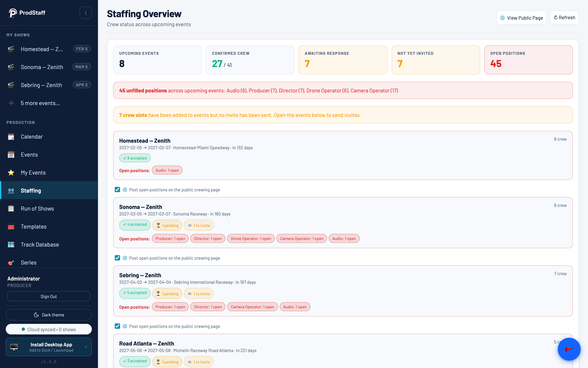Image resolution: width=588 pixels, height=368 pixels.
Task: Open the Homestead – Zenith event card title
Action: tap(145, 141)
